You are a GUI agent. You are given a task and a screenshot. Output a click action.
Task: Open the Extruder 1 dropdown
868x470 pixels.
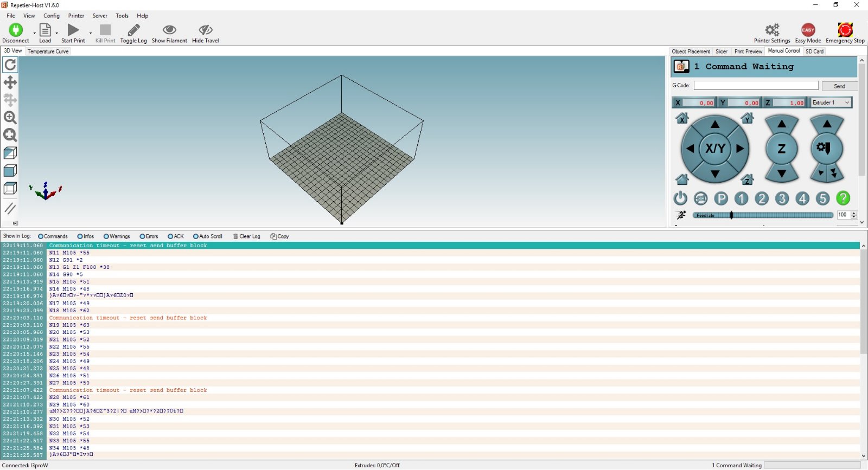point(831,102)
